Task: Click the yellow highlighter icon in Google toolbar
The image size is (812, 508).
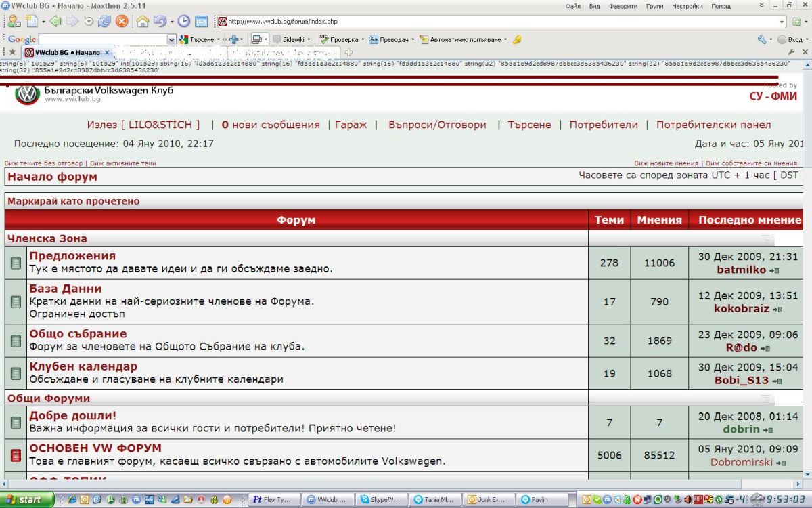Action: (517, 39)
